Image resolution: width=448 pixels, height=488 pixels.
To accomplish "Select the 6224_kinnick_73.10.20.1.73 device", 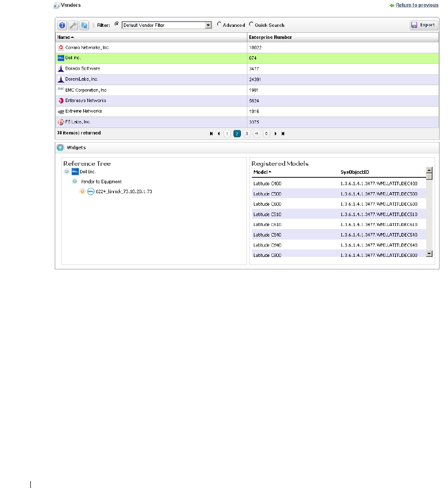I will 124,191.
